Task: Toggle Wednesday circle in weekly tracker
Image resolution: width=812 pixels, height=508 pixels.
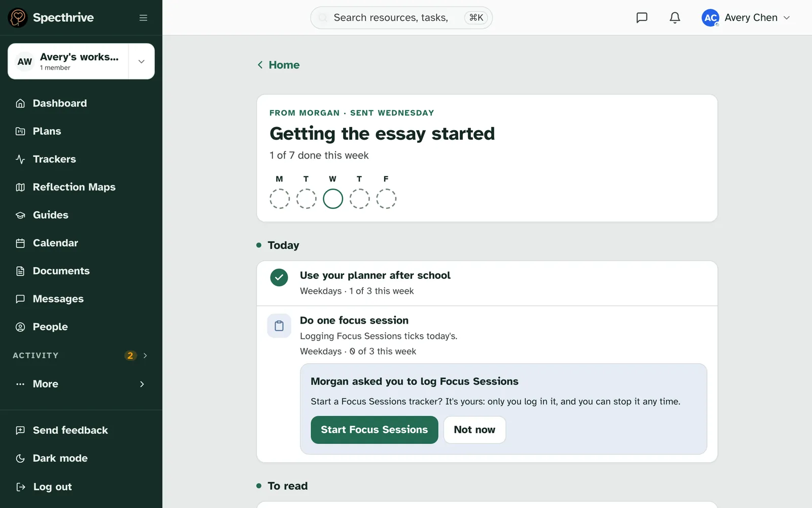Action: tap(333, 199)
